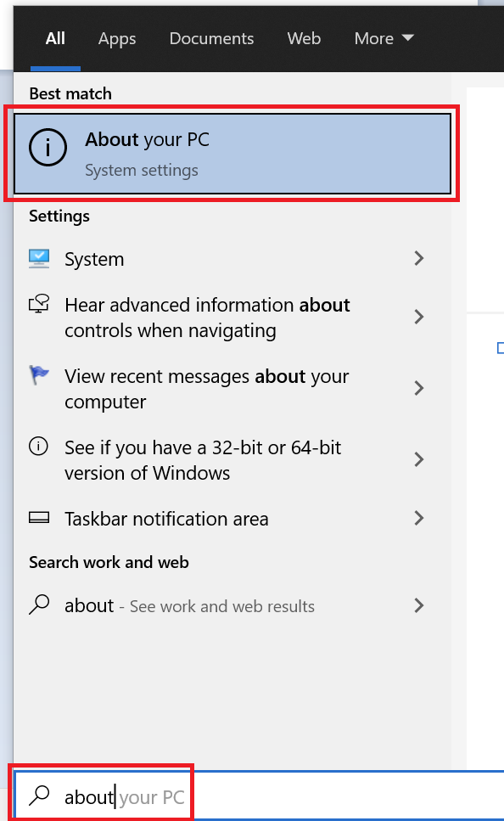Click the Taskbar notification area icon
The image size is (504, 821).
point(38,518)
